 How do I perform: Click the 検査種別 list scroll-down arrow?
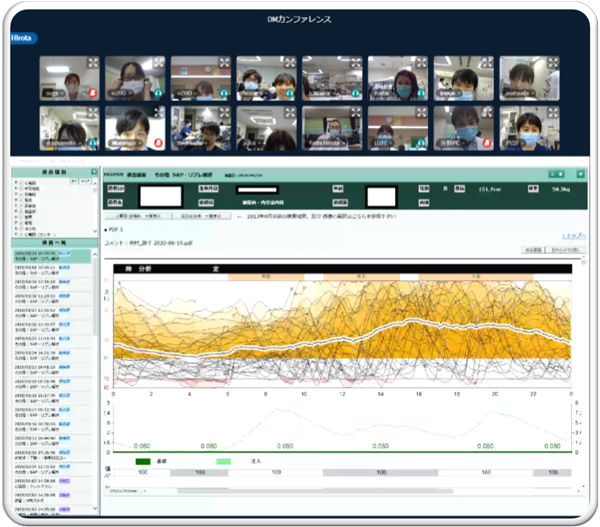[95, 231]
